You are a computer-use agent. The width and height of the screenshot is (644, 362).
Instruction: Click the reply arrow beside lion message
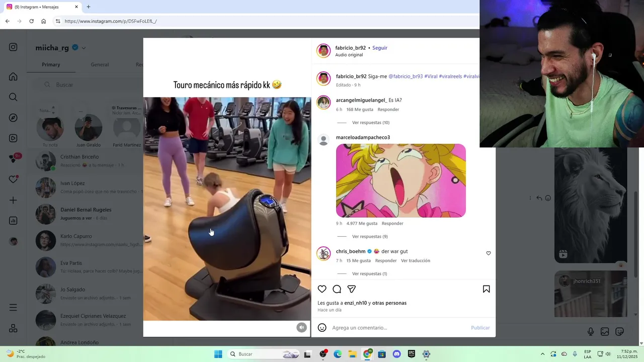539,198
